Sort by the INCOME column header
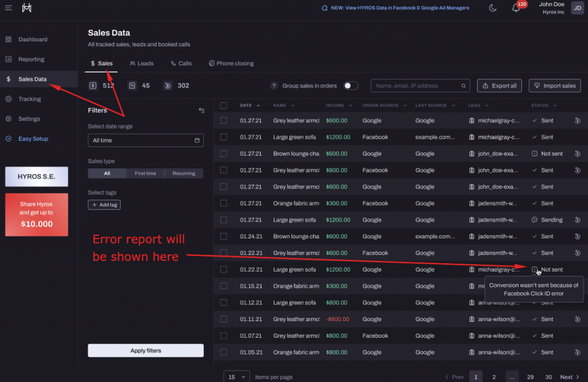 (339, 106)
